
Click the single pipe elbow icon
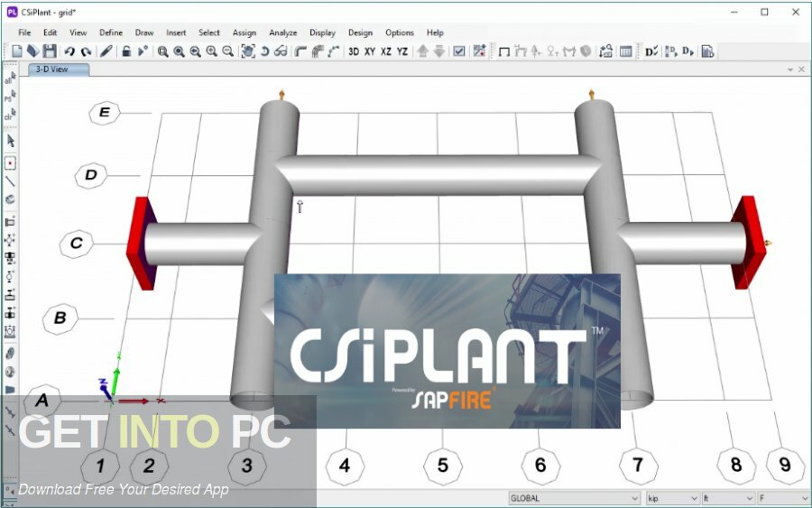(300, 51)
